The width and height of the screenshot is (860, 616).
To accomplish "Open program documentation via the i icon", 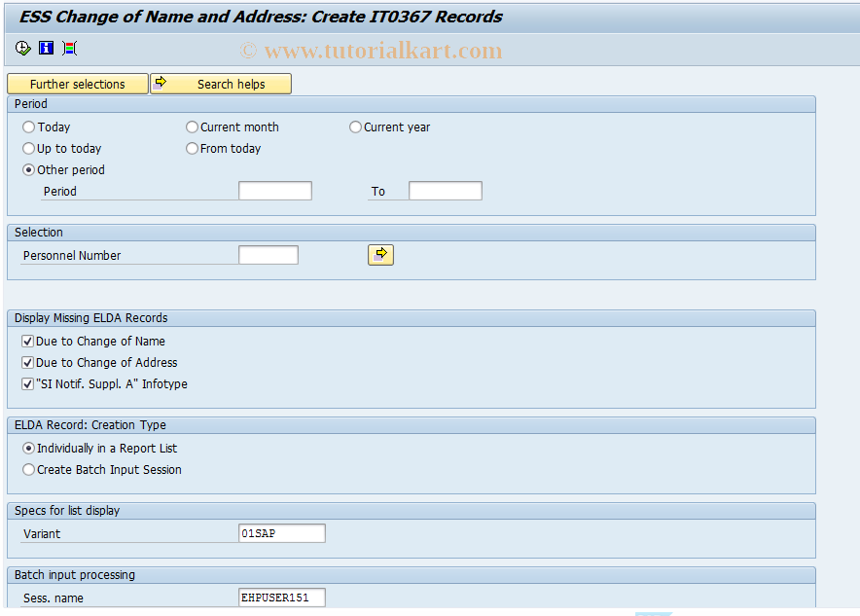I will [x=45, y=48].
